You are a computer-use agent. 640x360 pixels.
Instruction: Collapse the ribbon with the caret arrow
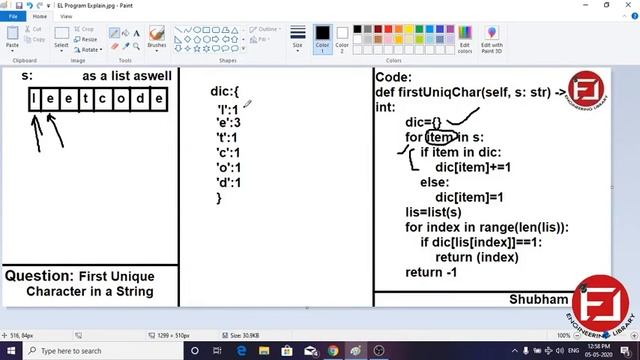[624, 16]
